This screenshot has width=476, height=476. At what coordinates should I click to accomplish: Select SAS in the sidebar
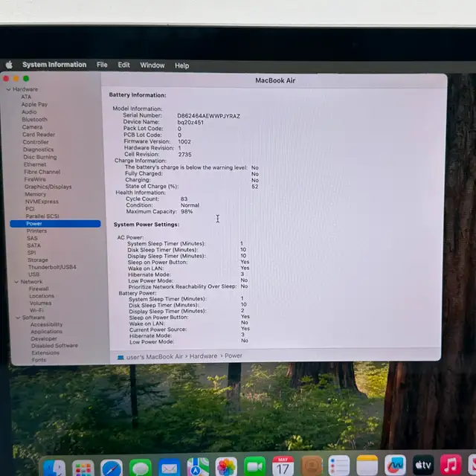(32, 238)
